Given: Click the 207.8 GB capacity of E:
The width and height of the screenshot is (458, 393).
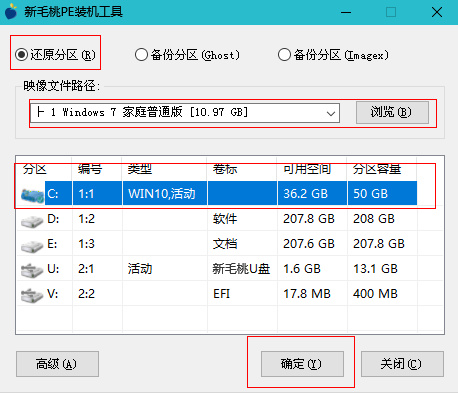Looking at the screenshot, I should pos(379,244).
